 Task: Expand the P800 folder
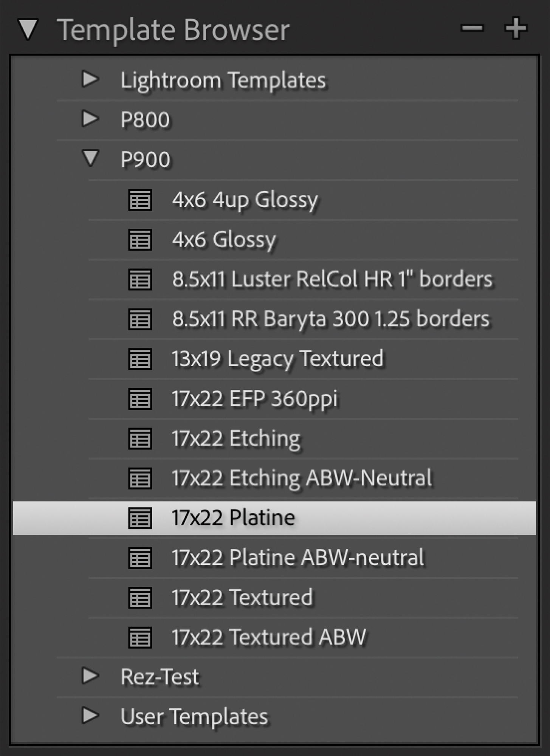(90, 119)
